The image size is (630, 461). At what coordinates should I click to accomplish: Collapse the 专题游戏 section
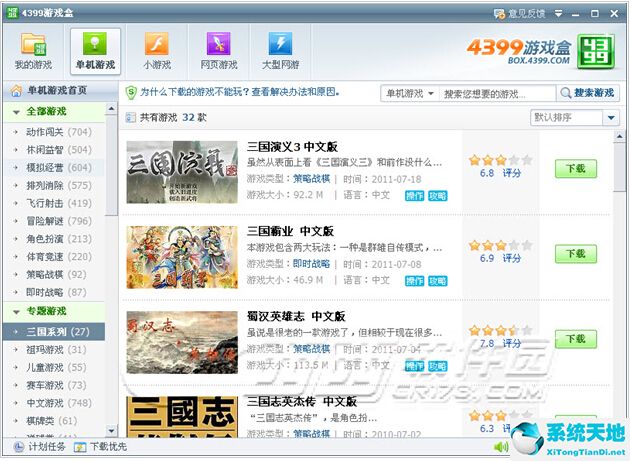pyautogui.click(x=16, y=311)
